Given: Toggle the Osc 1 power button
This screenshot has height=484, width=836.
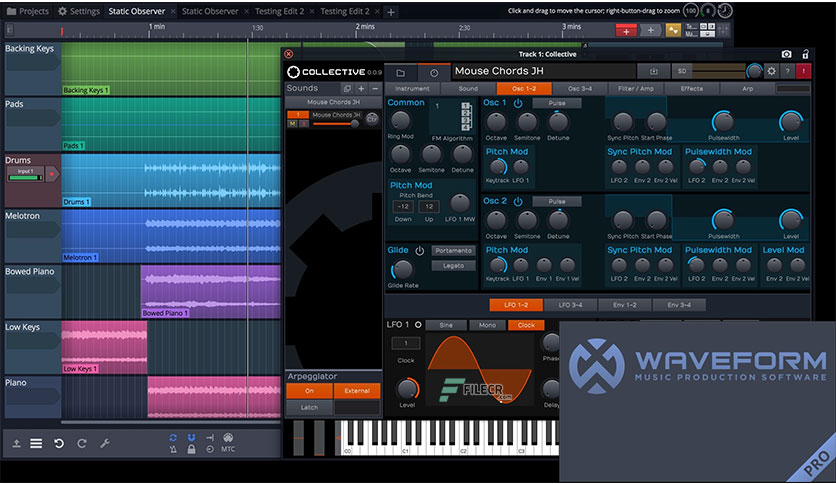Looking at the screenshot, I should click(x=518, y=103).
